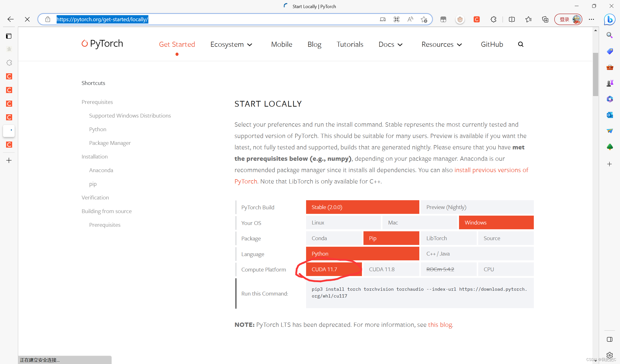Expand the Resources dropdown menu

442,44
